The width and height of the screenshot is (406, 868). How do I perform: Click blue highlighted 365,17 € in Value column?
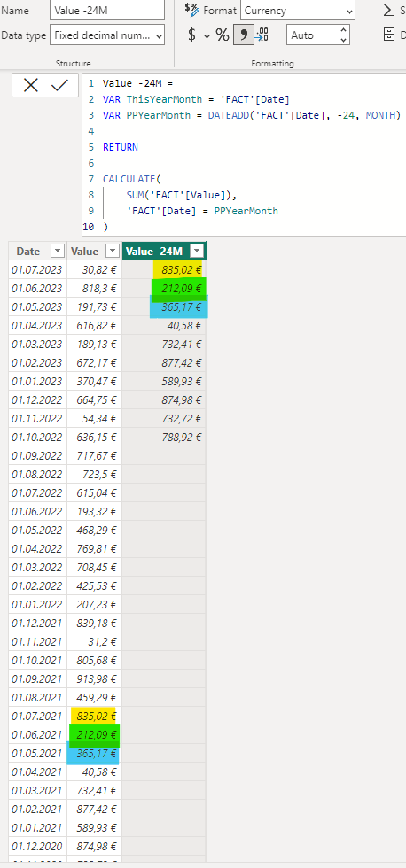(93, 754)
